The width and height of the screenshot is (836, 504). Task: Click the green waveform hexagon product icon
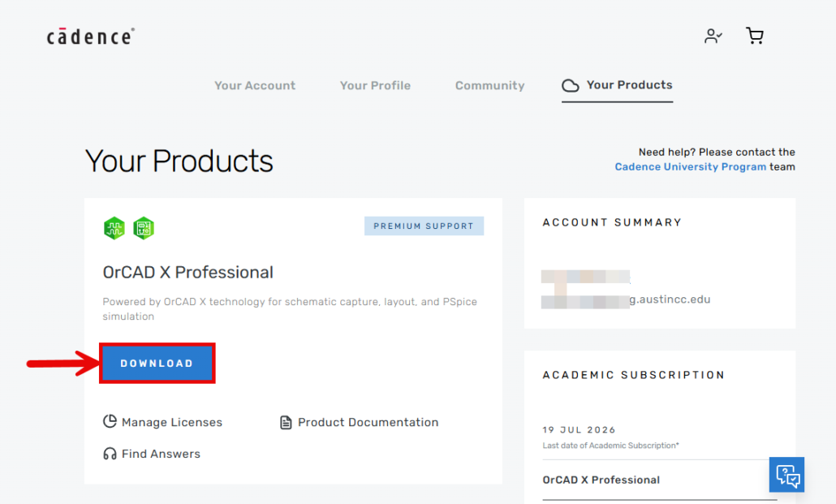(114, 228)
